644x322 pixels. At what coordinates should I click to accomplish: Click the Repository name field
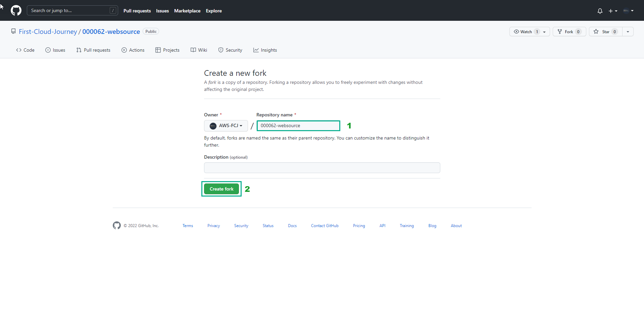(298, 126)
